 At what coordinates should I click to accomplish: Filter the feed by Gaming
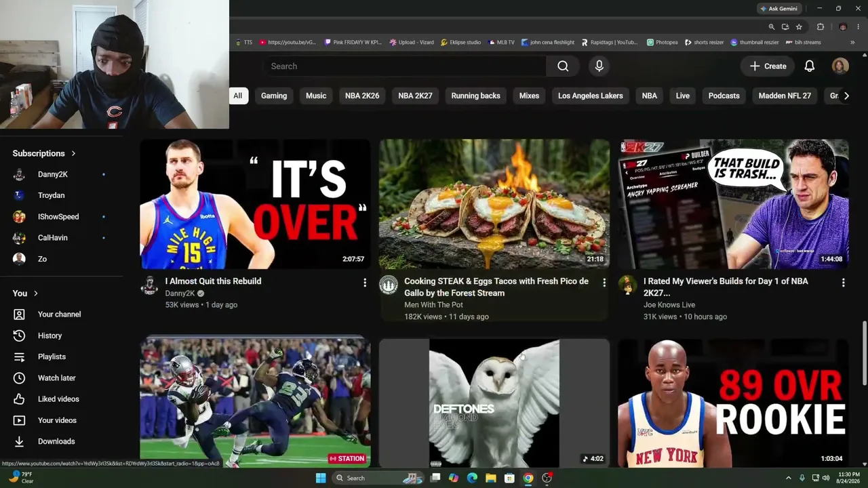274,96
